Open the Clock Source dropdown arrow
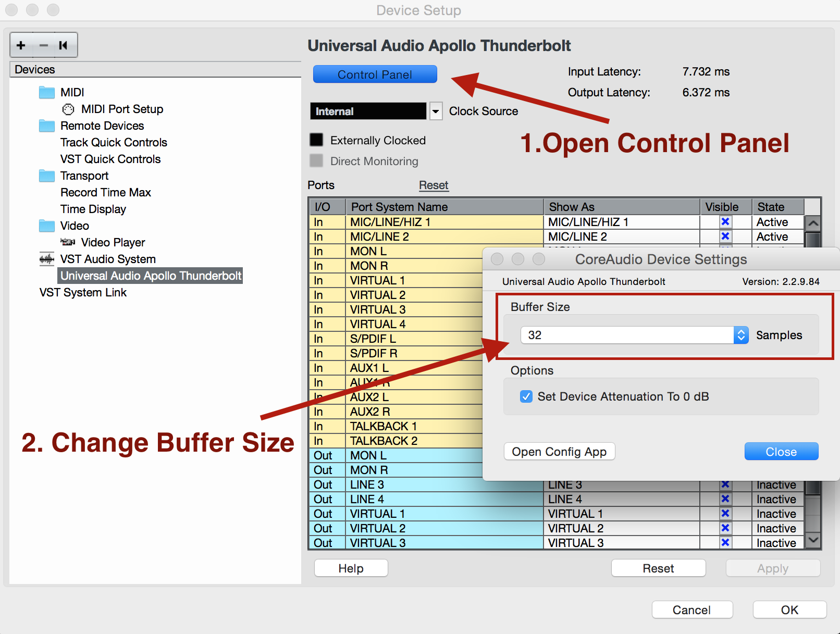Image resolution: width=840 pixels, height=634 pixels. [436, 111]
